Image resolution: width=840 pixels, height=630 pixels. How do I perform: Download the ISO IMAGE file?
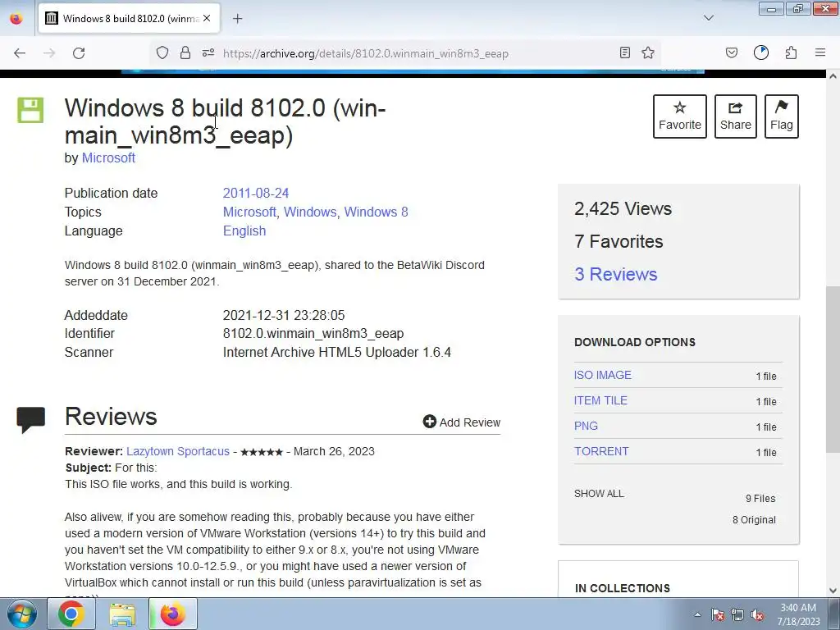(603, 375)
